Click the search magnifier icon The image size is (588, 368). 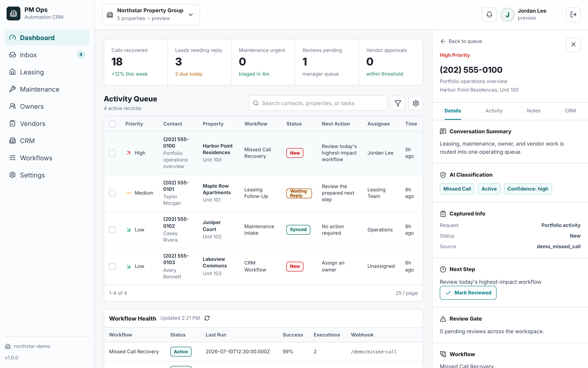point(256,103)
